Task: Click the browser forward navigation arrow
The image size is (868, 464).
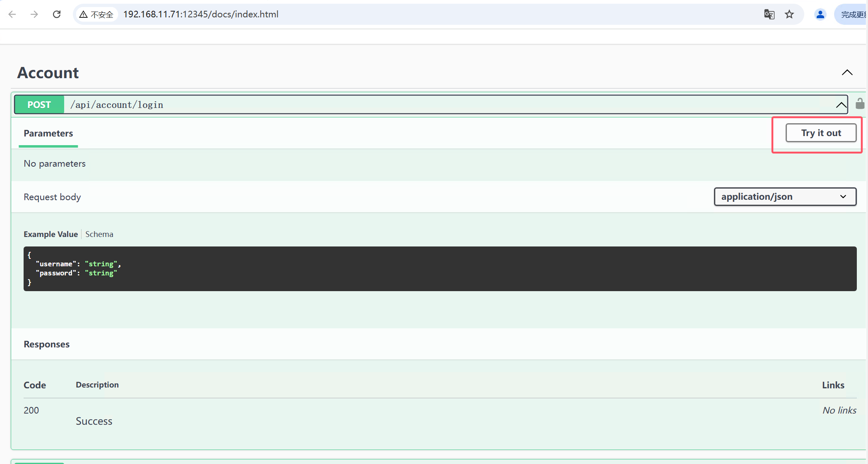Action: coord(34,13)
